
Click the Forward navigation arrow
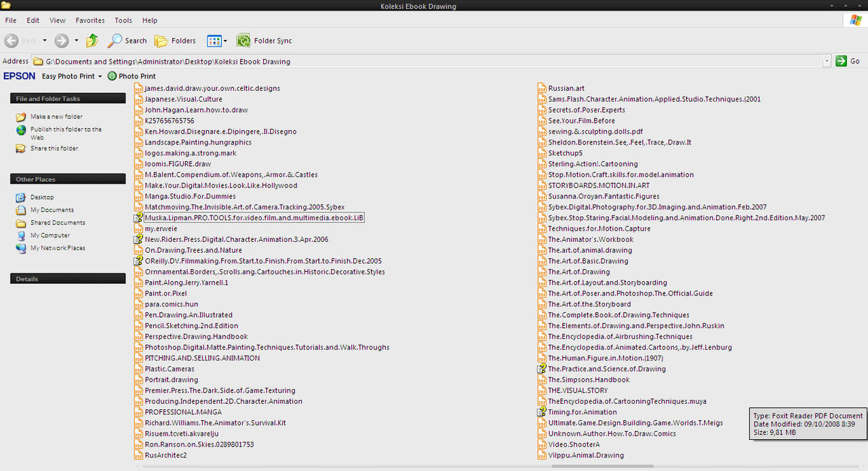click(x=62, y=41)
